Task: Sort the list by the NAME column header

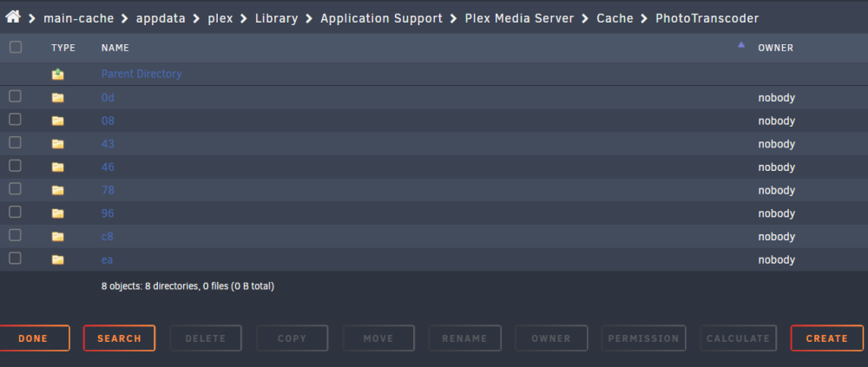Action: pos(115,49)
